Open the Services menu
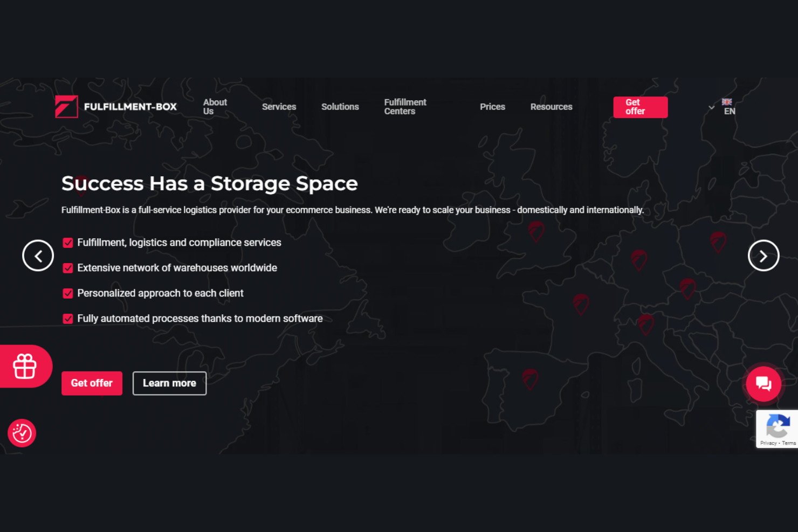The image size is (798, 532). pyautogui.click(x=279, y=107)
